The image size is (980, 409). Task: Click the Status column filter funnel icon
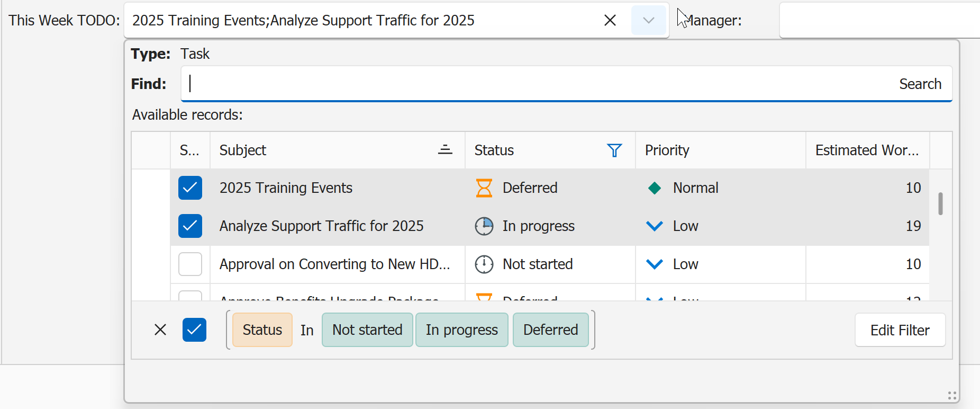pos(614,150)
